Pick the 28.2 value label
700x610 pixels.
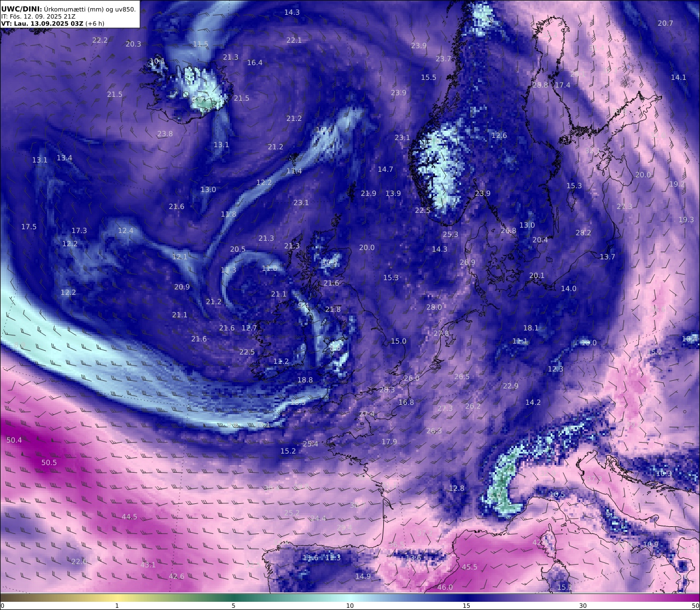click(x=583, y=233)
